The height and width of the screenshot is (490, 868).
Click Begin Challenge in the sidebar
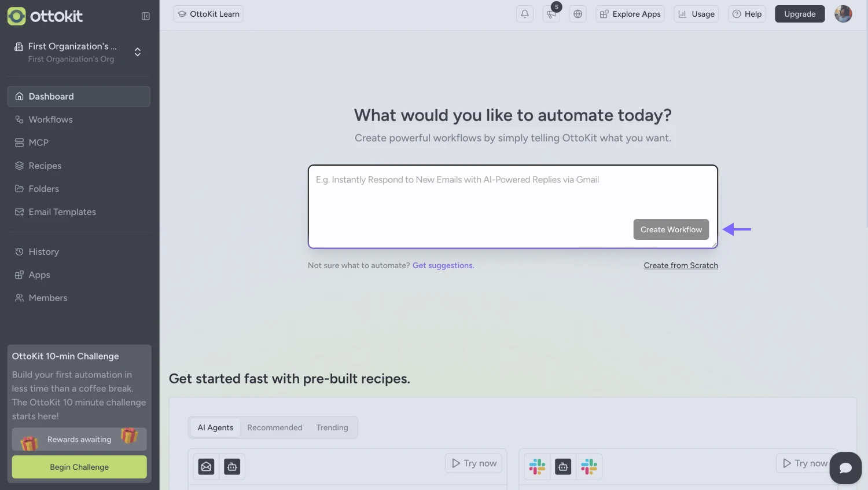click(x=79, y=467)
